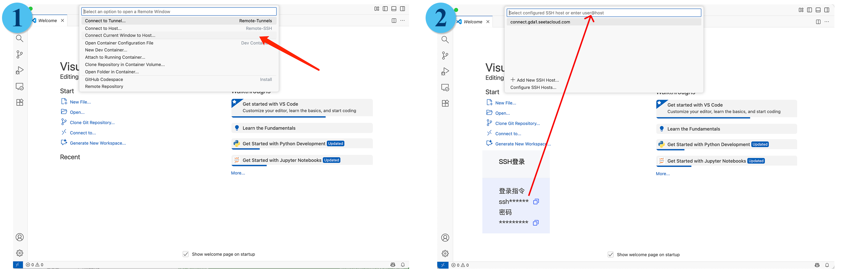
Task: Toggle welcome page on startup checkbox in screenshot 2
Action: (611, 254)
